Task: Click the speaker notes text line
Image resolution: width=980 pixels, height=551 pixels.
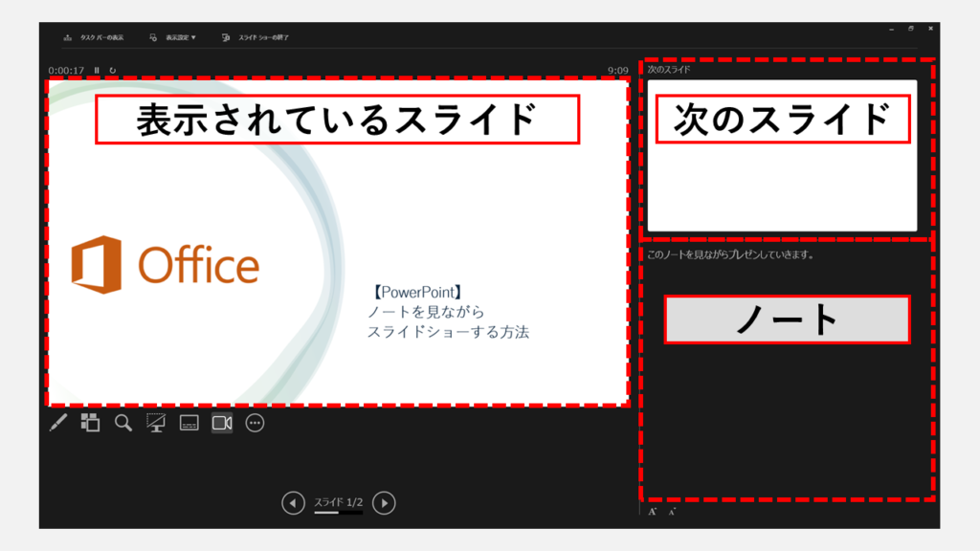Action: [730, 255]
